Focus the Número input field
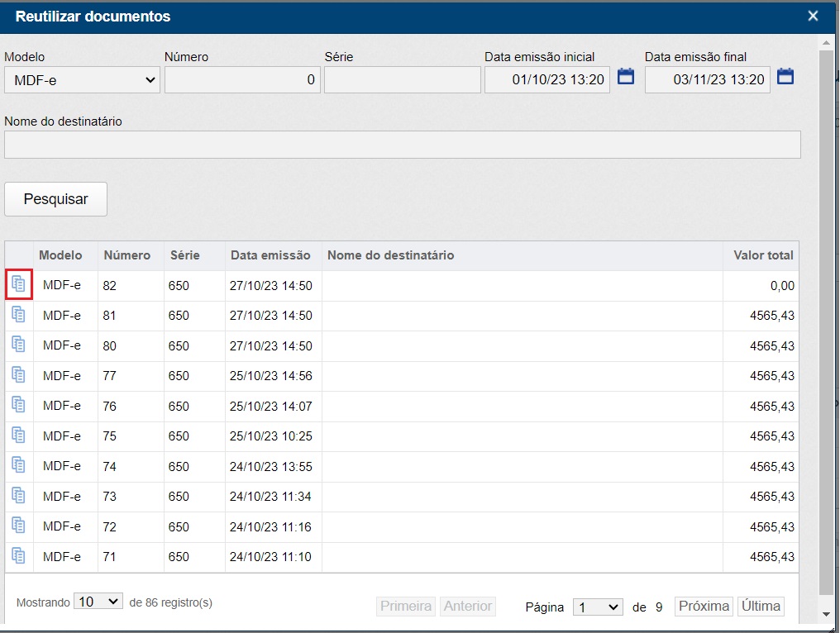Image resolution: width=840 pixels, height=633 pixels. tap(242, 80)
